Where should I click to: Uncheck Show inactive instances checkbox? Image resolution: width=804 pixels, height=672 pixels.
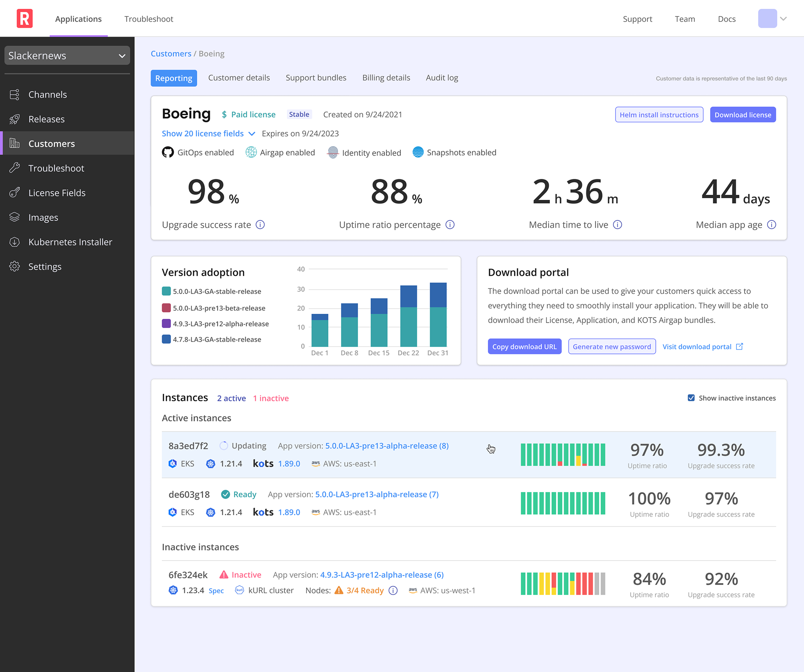pos(691,398)
